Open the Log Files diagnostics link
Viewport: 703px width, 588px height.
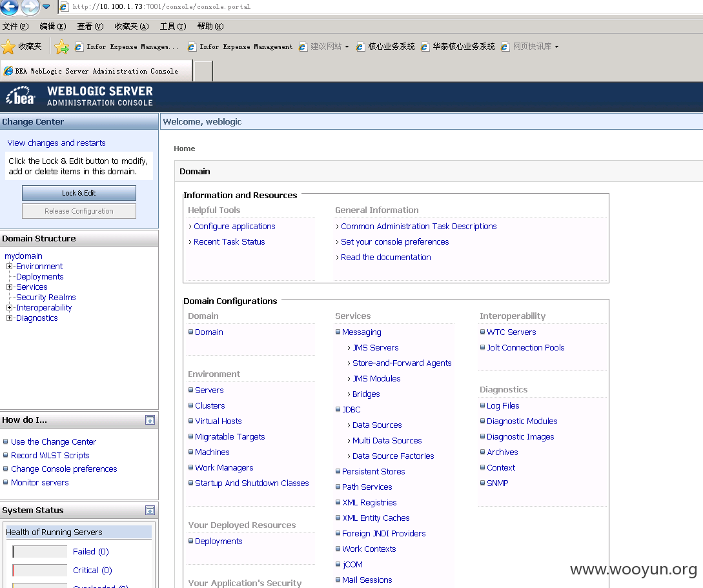[503, 406]
